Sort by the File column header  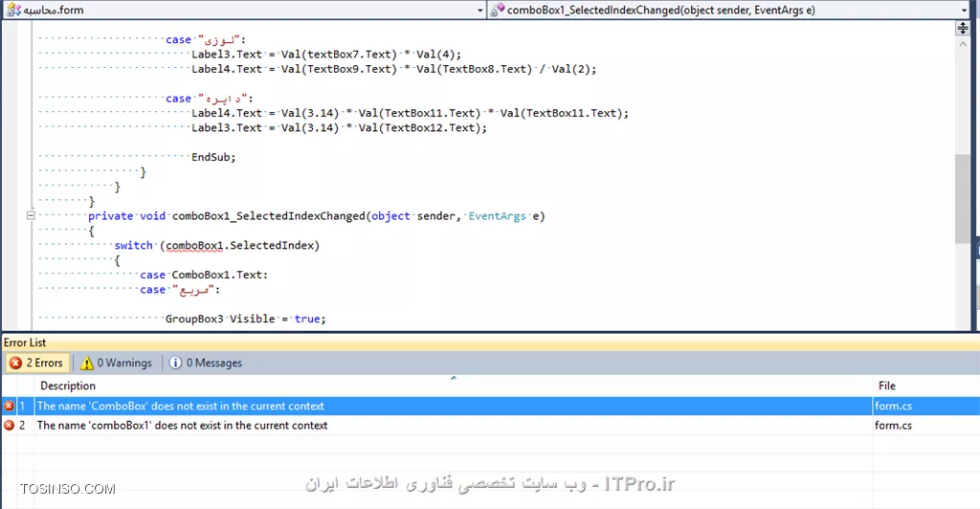[925, 386]
